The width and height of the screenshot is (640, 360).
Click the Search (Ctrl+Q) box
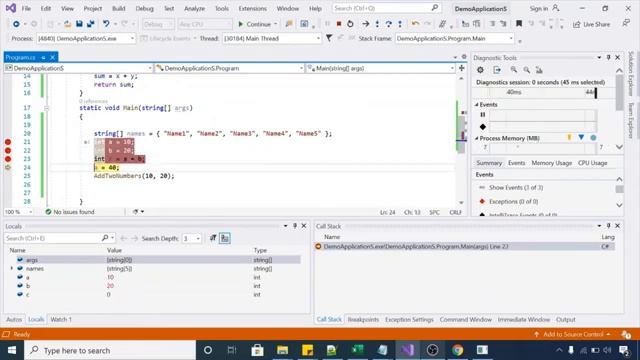(x=387, y=8)
